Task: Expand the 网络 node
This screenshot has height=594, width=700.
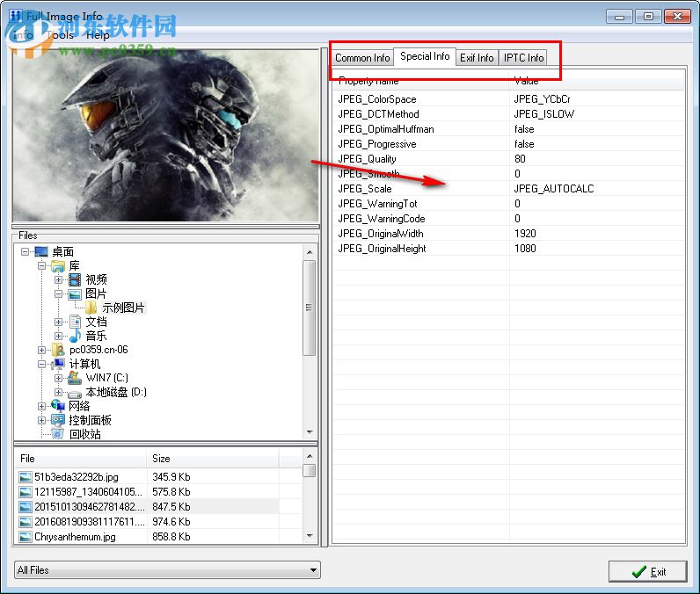Action: point(41,406)
